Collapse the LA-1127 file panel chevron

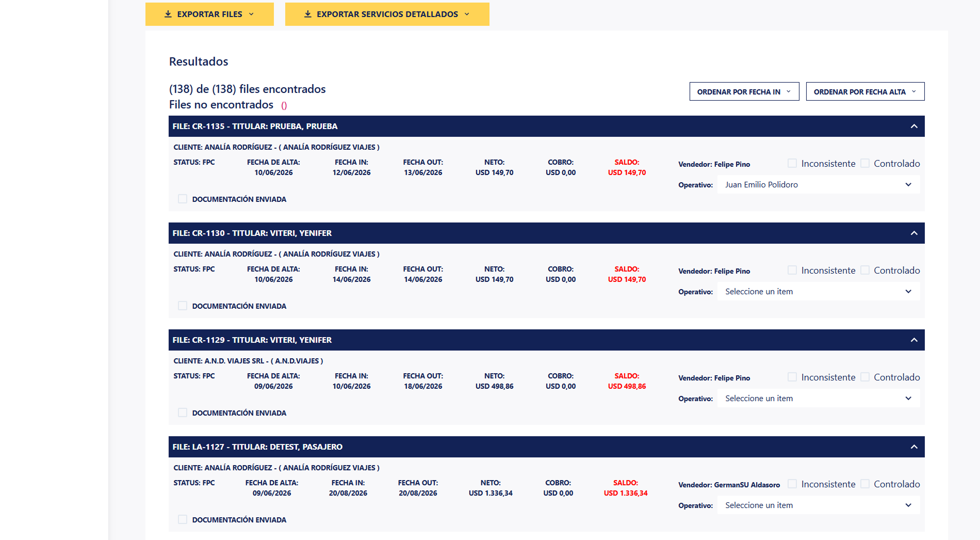[914, 447]
